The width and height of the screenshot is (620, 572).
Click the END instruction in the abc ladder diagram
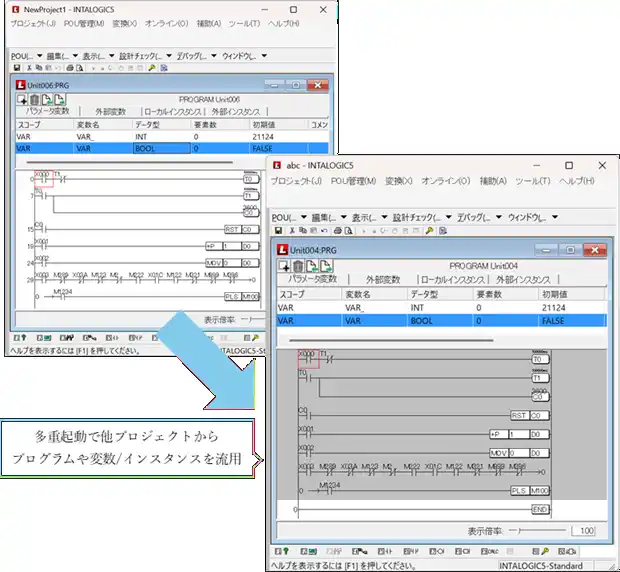point(540,509)
